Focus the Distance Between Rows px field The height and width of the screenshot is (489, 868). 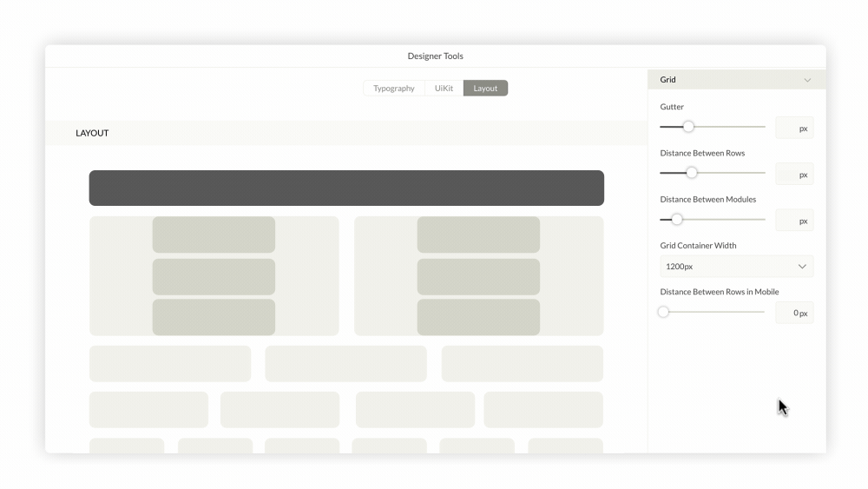click(793, 175)
